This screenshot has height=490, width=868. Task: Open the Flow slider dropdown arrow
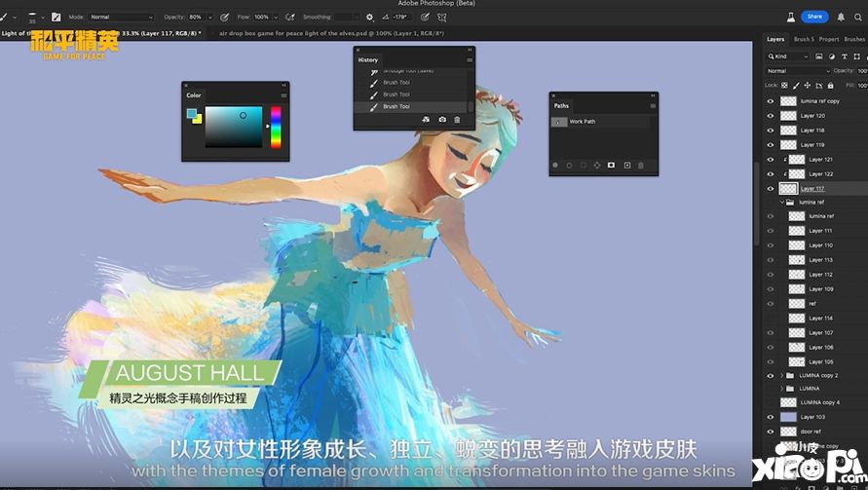[276, 18]
